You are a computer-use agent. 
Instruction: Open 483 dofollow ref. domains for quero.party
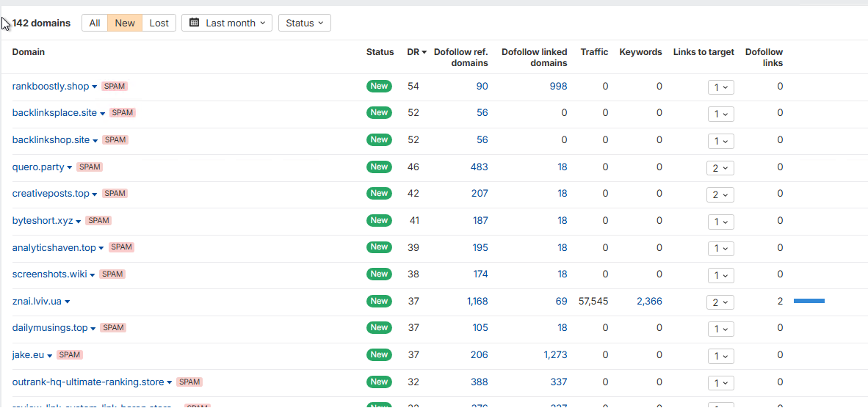480,167
